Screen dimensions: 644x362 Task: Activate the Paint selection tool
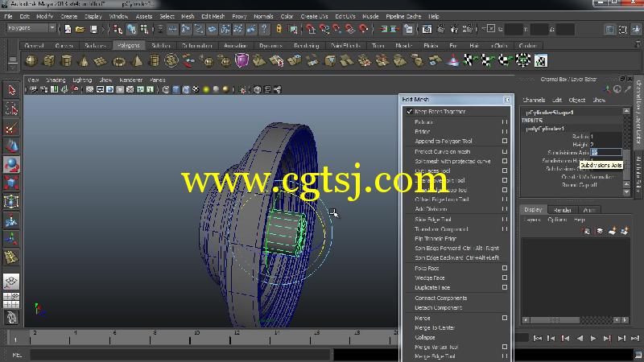(11, 128)
